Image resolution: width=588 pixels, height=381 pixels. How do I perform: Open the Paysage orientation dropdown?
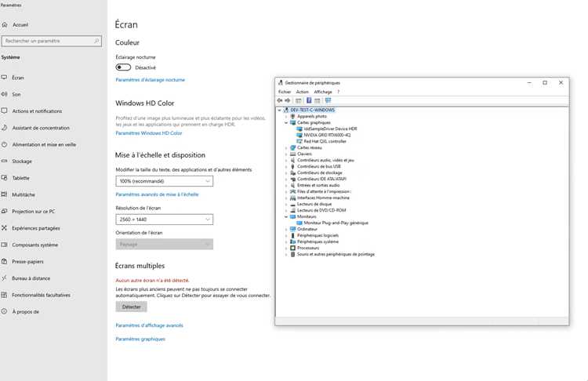pos(165,244)
